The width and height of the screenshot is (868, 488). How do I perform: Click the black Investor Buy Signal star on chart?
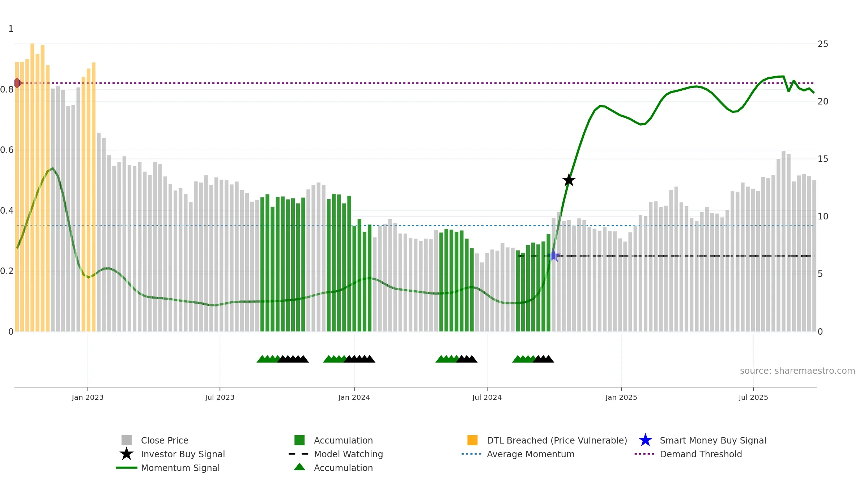569,180
